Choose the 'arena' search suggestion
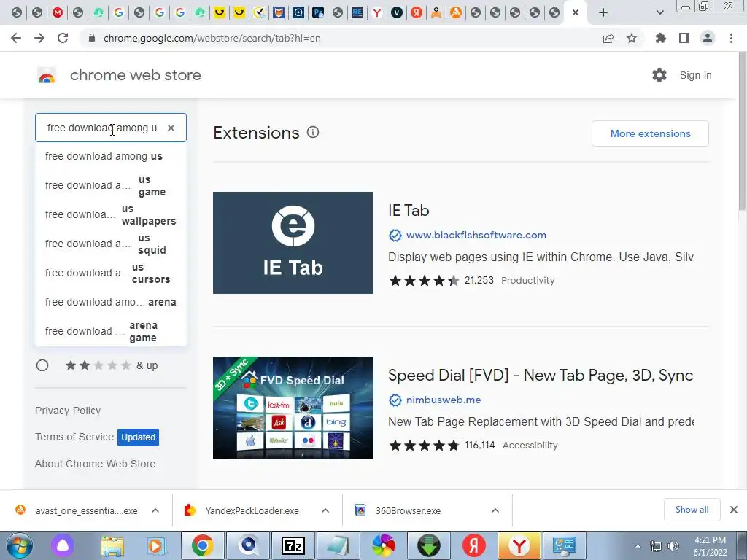Viewport: 747px width, 560px height. point(111,302)
